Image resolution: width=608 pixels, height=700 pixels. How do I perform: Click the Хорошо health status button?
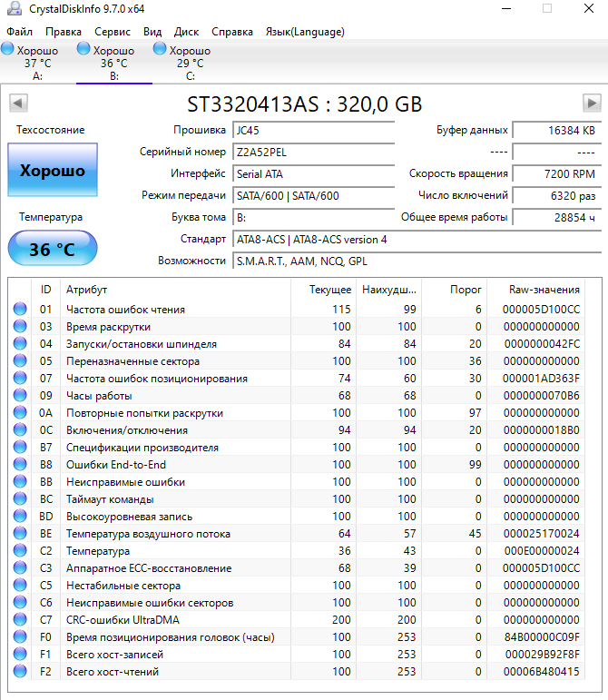coord(53,170)
